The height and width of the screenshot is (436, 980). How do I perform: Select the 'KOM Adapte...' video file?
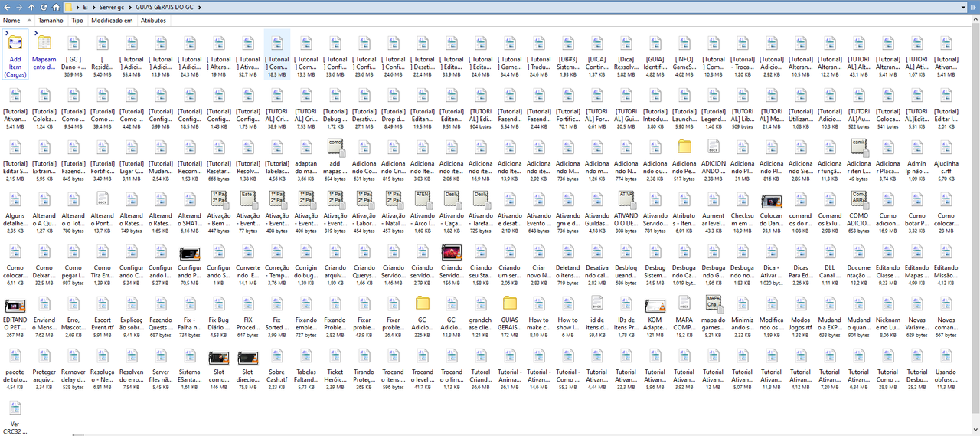[655, 314]
